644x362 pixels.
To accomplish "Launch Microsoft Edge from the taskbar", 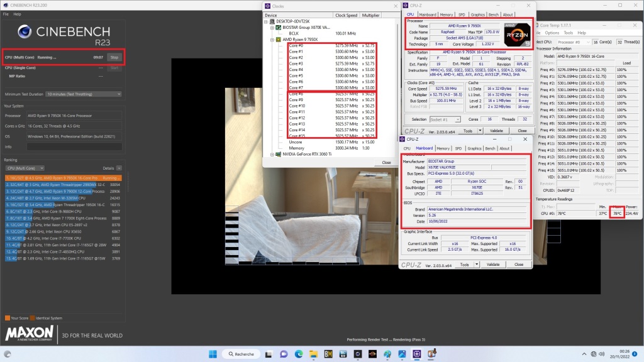I will (299, 354).
